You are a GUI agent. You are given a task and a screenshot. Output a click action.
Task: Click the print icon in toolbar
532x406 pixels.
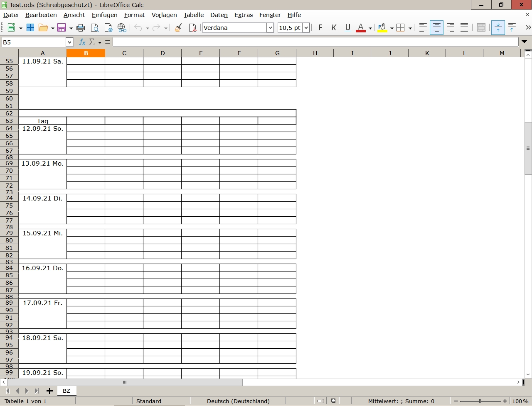pos(81,28)
